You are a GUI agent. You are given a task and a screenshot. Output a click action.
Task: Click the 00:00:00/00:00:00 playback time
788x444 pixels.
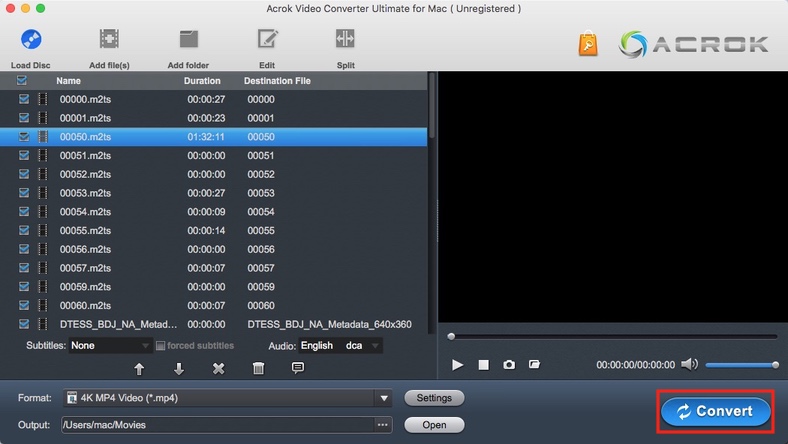(x=635, y=365)
